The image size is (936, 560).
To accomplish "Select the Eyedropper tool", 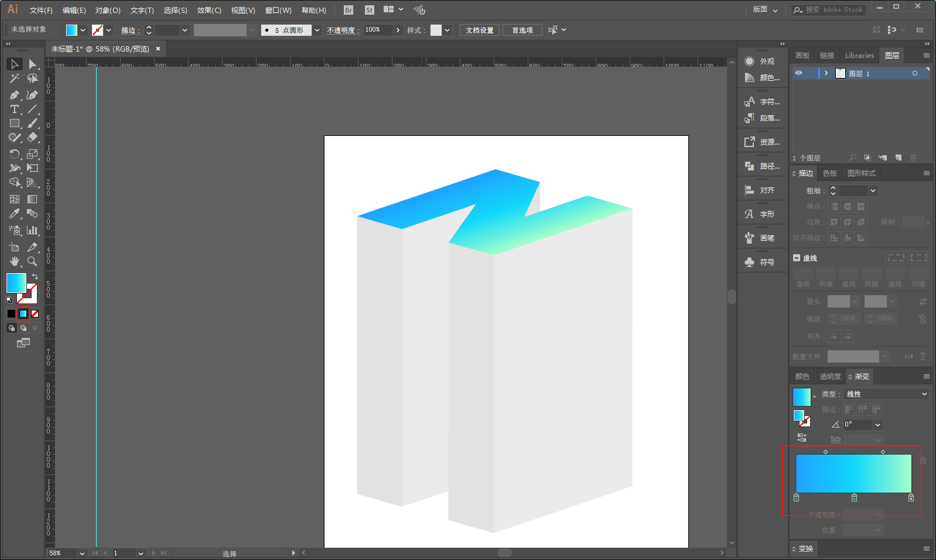I will click(x=15, y=214).
